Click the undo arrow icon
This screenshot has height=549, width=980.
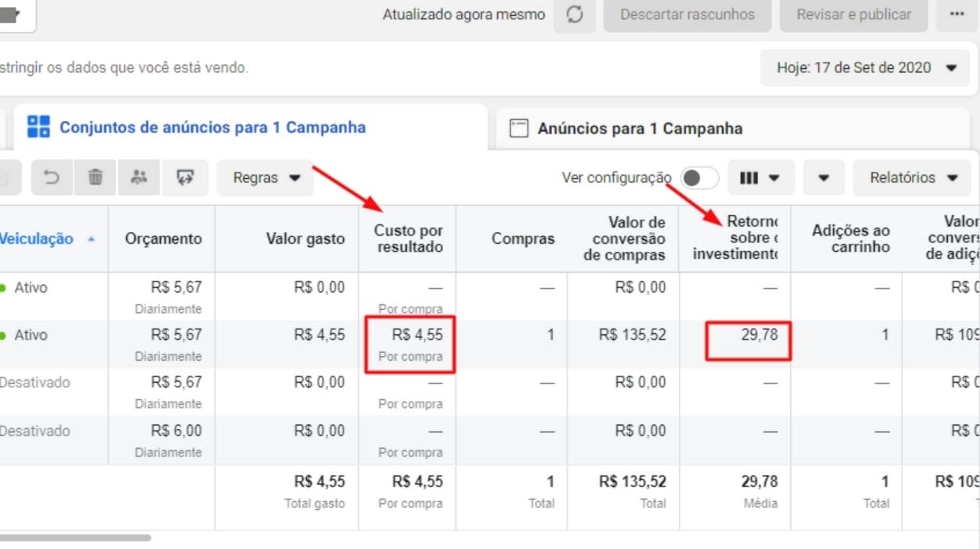click(52, 177)
